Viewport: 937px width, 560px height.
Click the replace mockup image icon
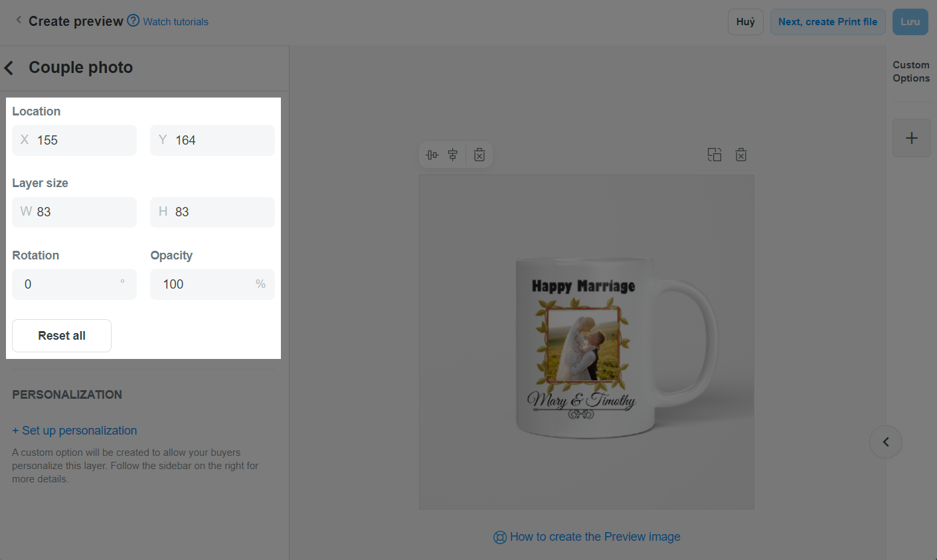(715, 155)
